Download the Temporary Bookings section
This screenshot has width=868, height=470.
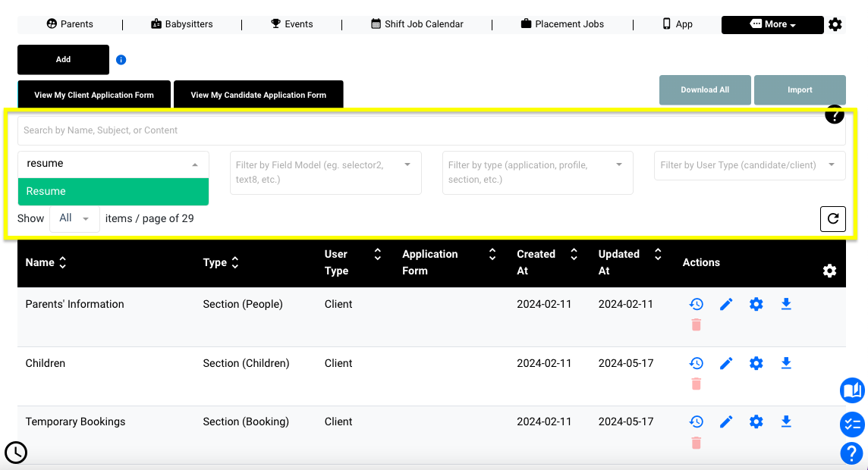coord(786,421)
